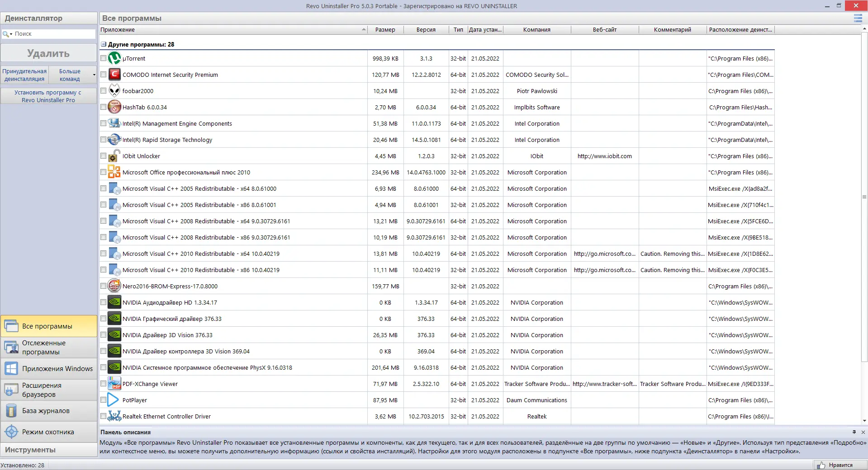Sort by the Дата установки column header

(485, 30)
